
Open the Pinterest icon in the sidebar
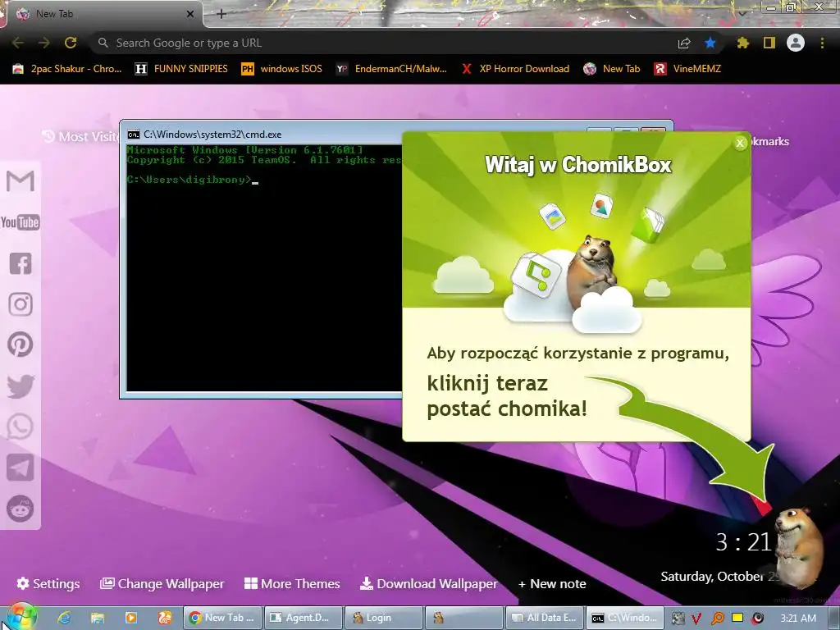point(21,345)
